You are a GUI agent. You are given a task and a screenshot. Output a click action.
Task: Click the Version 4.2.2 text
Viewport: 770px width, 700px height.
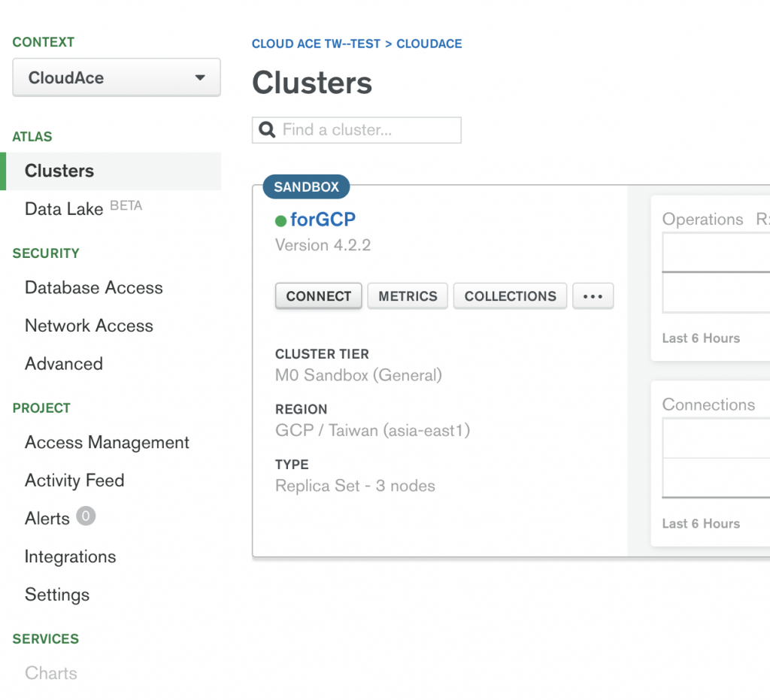point(323,245)
